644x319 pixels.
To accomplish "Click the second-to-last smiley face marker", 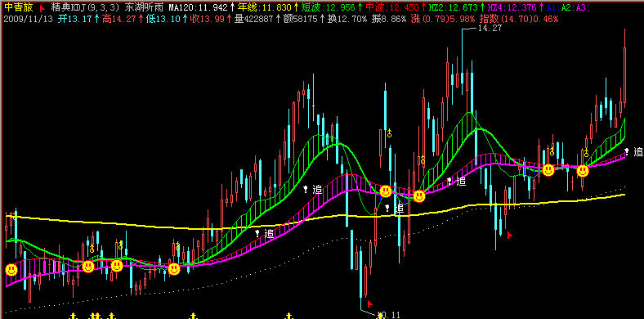I will pos(548,170).
